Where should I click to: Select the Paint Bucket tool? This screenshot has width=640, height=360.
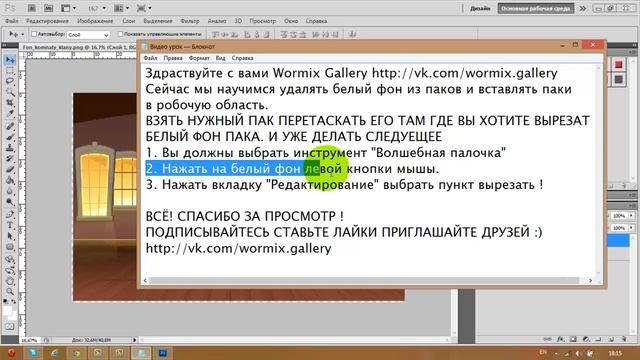[10, 180]
